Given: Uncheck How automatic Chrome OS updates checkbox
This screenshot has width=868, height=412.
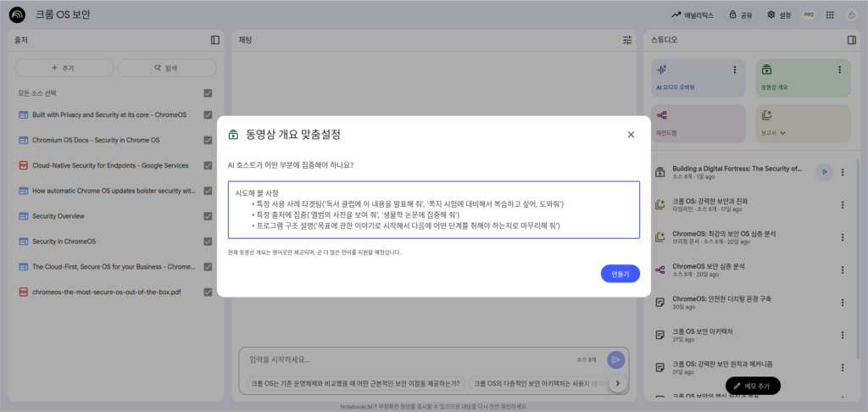Looking at the screenshot, I should coord(208,191).
